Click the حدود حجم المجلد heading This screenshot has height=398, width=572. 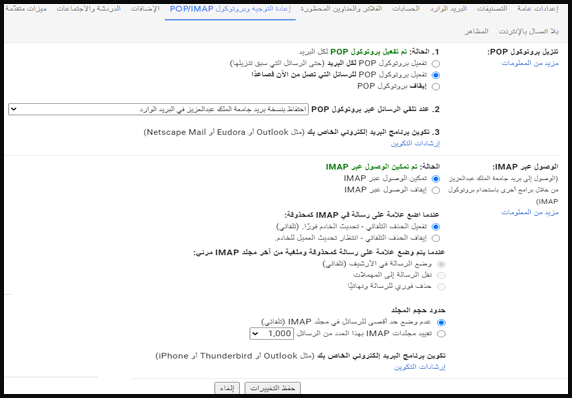click(x=418, y=310)
